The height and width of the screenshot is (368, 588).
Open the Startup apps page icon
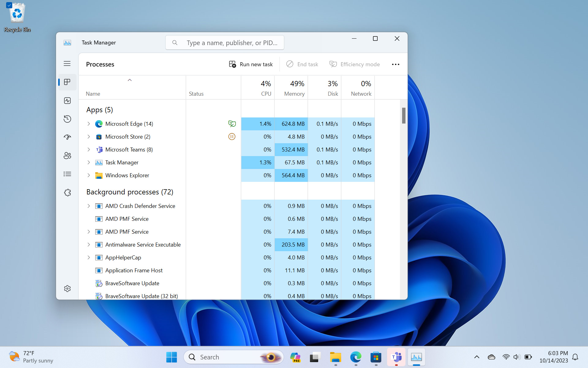(x=67, y=137)
